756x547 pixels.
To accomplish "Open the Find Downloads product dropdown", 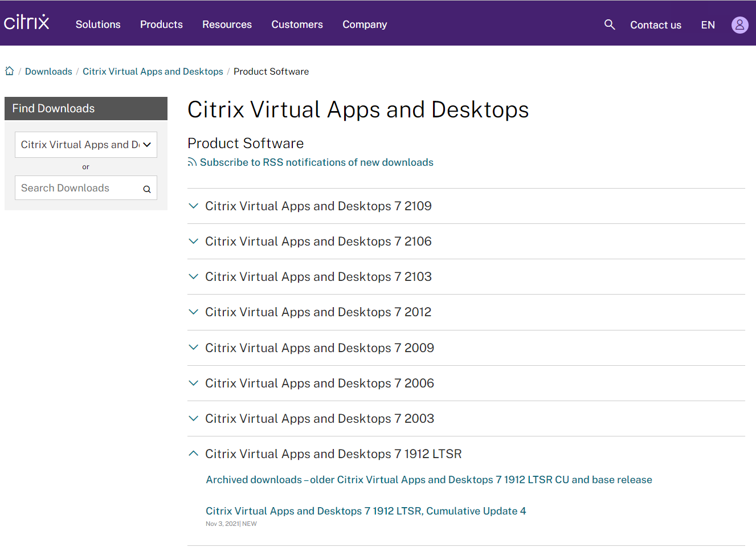I will (85, 145).
